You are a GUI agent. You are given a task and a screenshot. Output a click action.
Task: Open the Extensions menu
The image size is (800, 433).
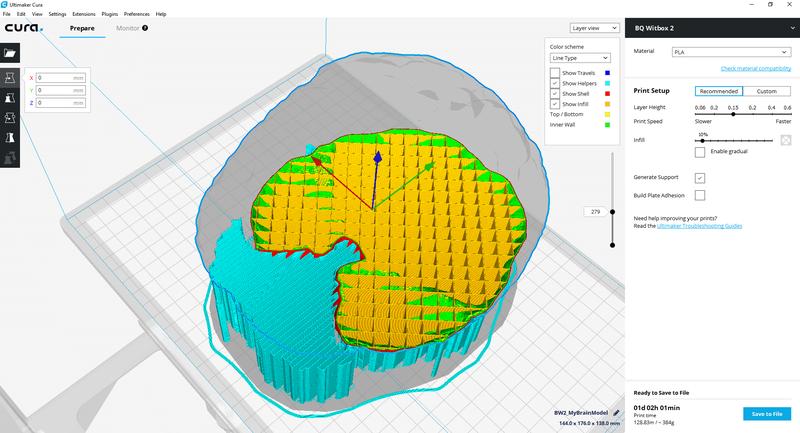tap(85, 15)
